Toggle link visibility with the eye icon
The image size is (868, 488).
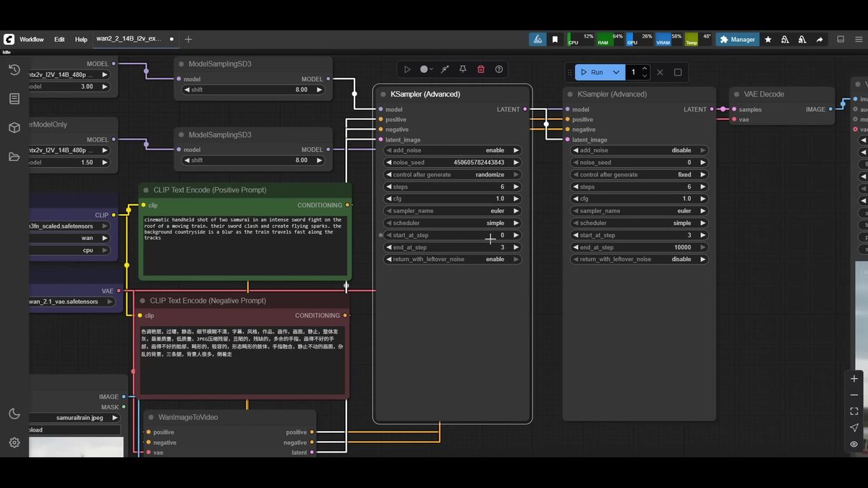coord(854,445)
